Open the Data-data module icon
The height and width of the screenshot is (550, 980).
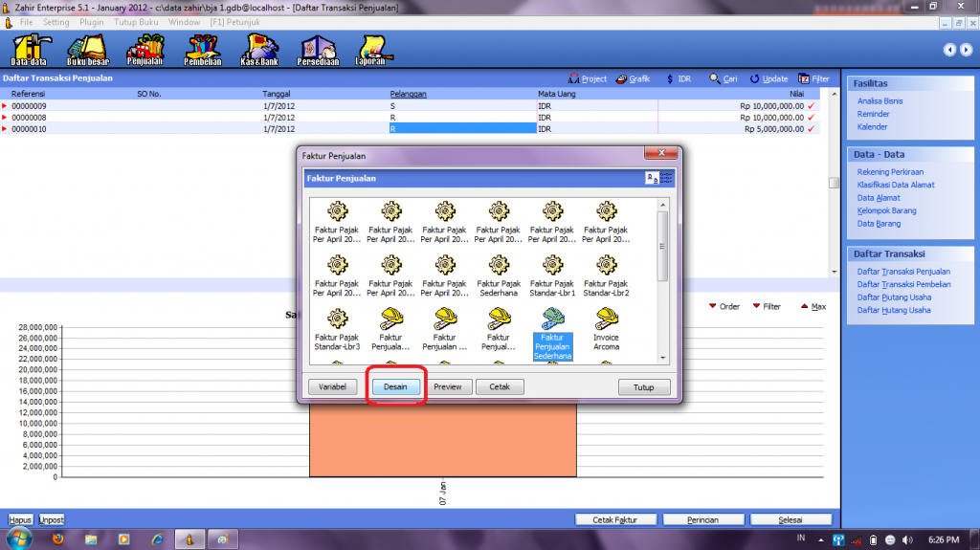[x=30, y=50]
